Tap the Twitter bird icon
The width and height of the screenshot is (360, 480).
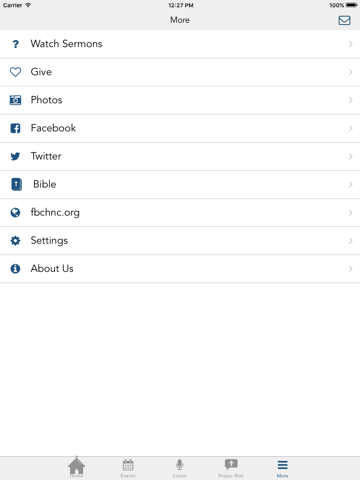point(15,156)
